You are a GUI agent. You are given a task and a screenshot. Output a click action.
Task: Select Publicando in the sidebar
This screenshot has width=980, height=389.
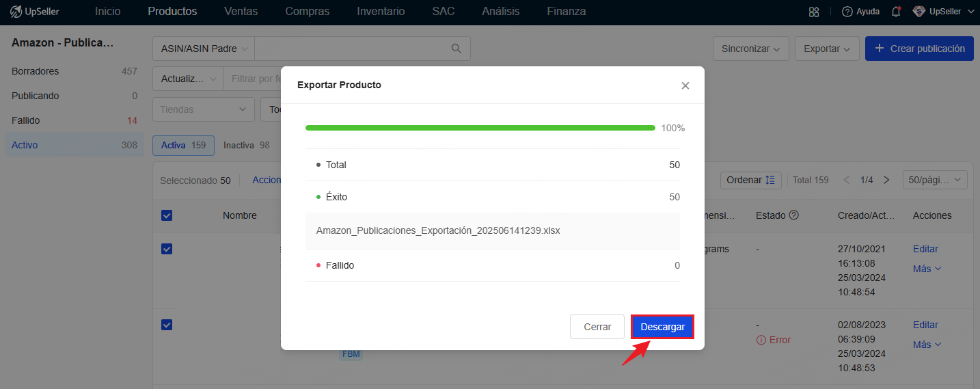(x=74, y=96)
